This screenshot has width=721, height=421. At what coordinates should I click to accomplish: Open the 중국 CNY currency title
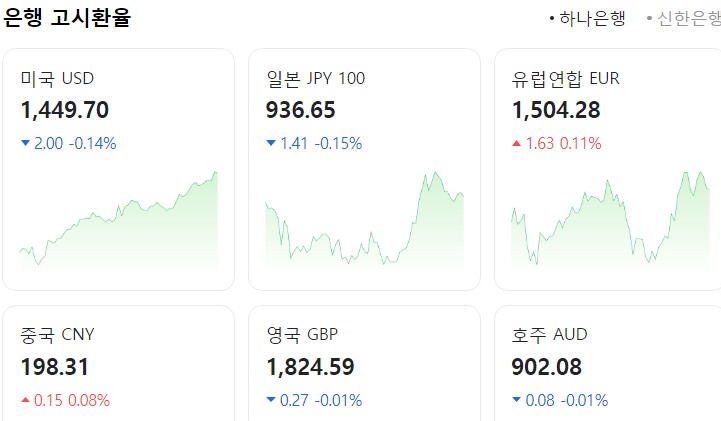57,334
